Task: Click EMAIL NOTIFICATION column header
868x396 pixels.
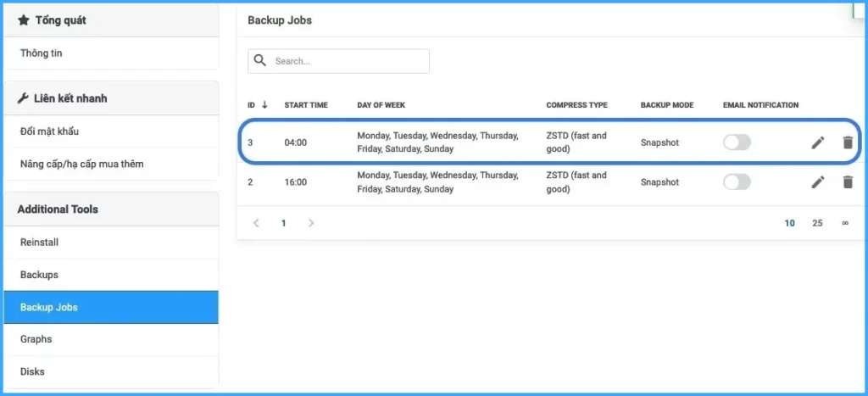Action: click(760, 104)
